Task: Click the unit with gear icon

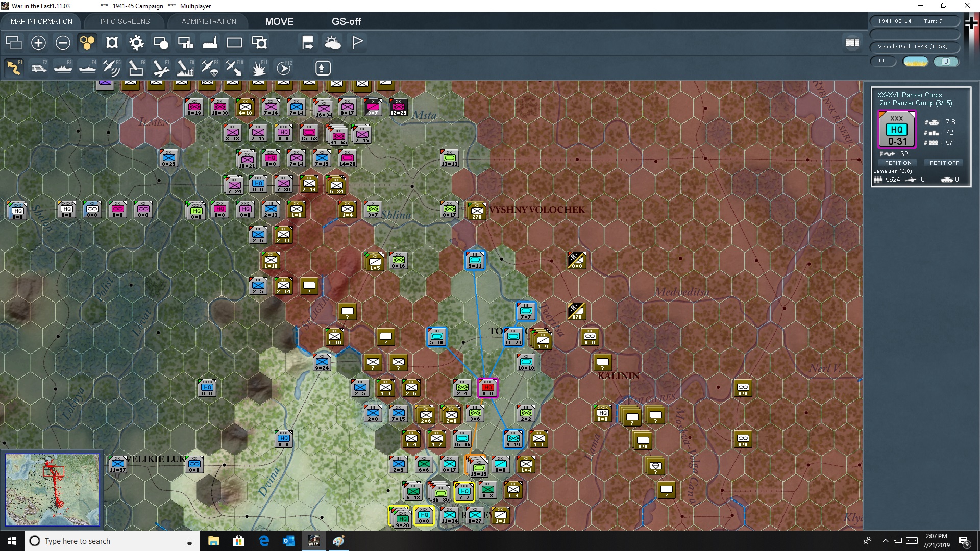Action: coord(259,43)
